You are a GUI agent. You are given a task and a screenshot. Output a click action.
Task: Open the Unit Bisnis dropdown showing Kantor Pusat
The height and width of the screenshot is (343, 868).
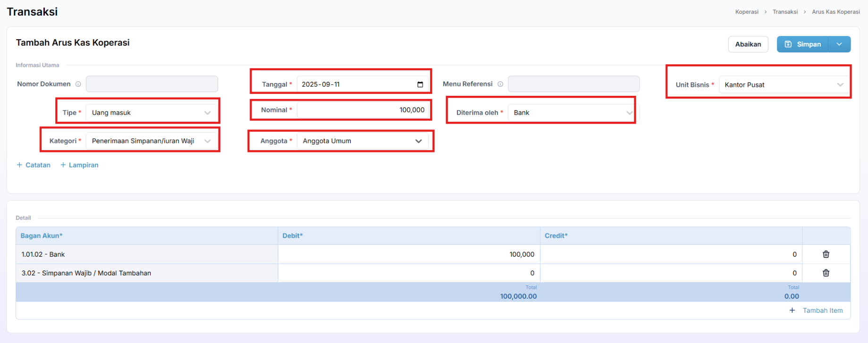tap(784, 85)
